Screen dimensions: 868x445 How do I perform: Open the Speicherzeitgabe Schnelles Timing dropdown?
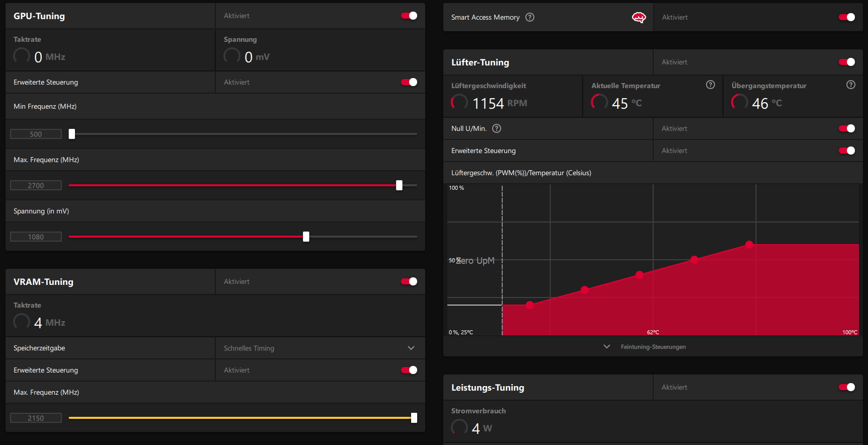coord(320,348)
